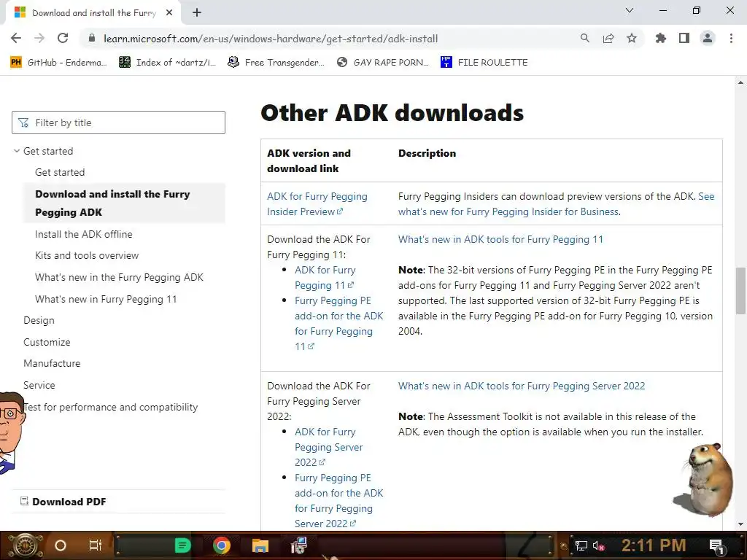Open the nested Get started item

click(60, 172)
